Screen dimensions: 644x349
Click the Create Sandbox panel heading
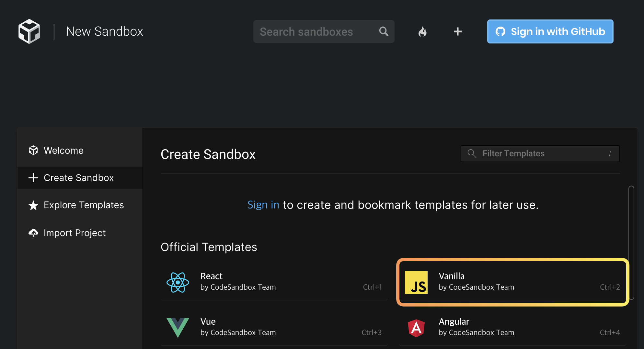(208, 154)
